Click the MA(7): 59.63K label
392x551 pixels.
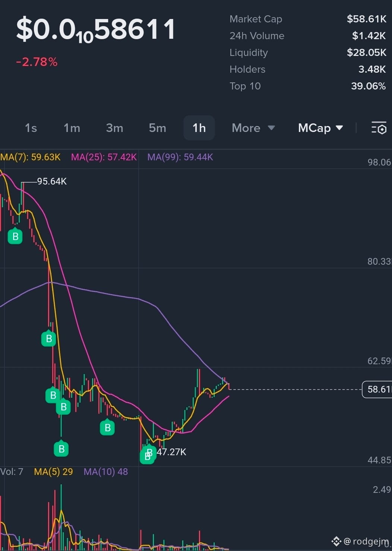[30, 157]
